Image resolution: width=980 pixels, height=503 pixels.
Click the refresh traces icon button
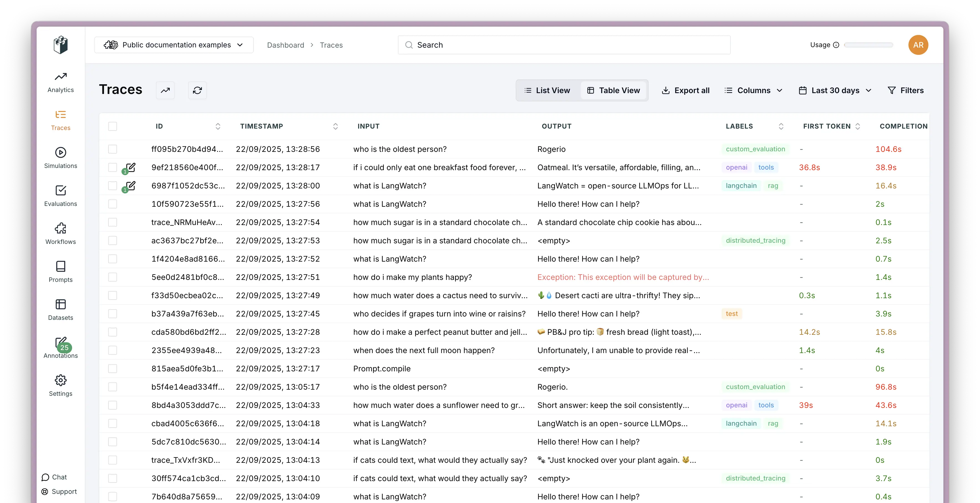pos(197,91)
